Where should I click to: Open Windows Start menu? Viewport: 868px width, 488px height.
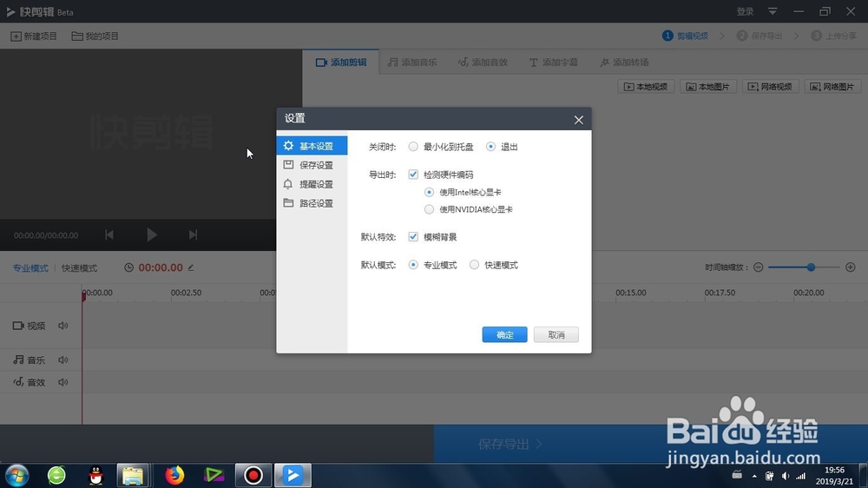point(16,475)
